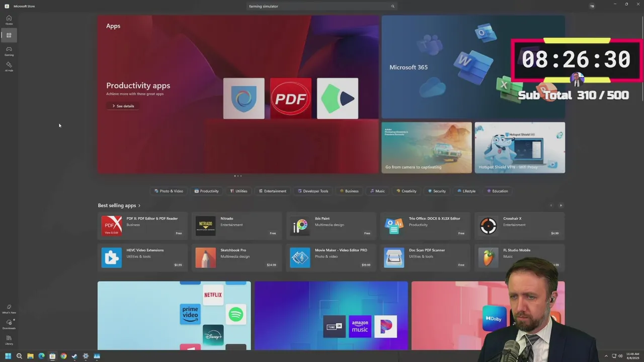
Task: Open What's New in sidebar
Action: [x=9, y=309]
